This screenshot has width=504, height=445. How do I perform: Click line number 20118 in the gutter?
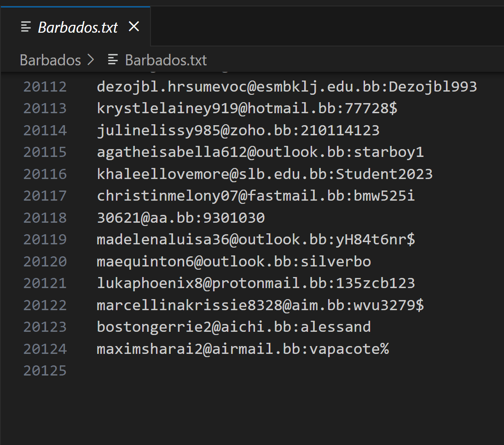point(45,218)
